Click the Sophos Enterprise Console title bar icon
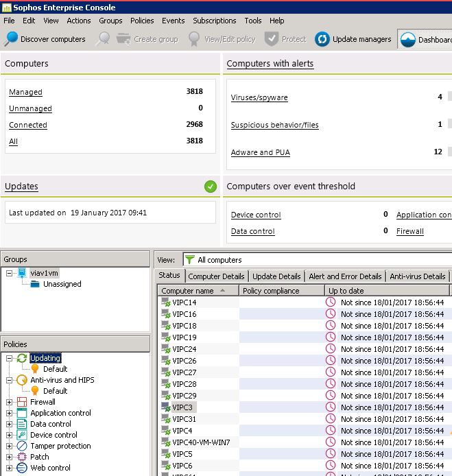Screen dimensions: 452x476 [6, 8]
